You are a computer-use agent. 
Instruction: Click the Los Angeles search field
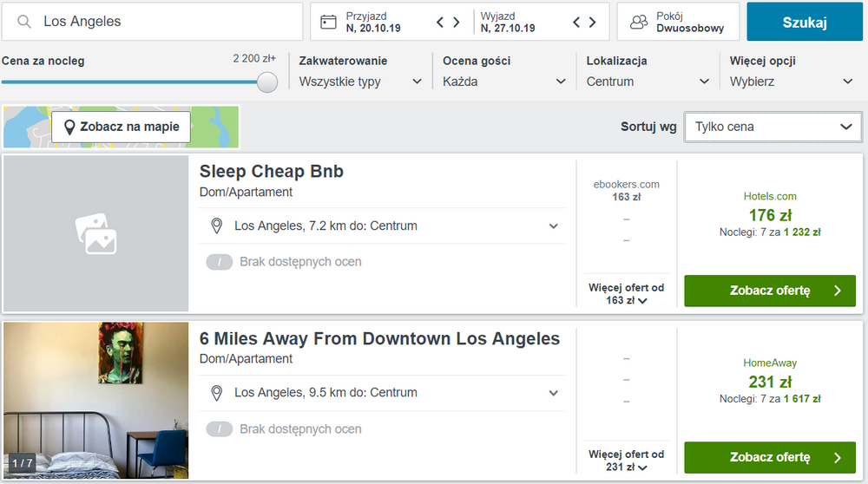pyautogui.click(x=152, y=22)
